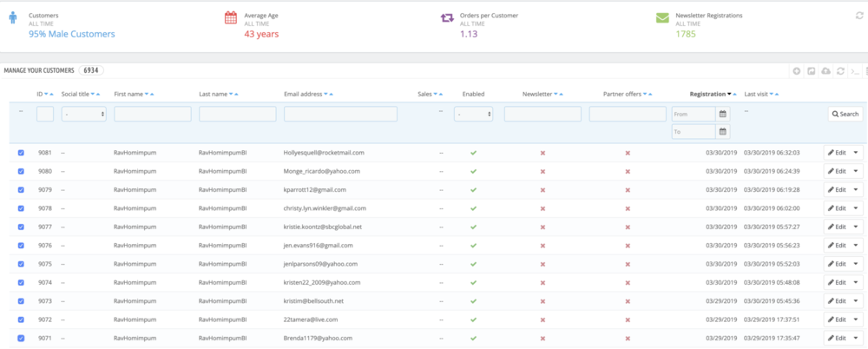Show SQL query terminal icon
868x349 pixels.
click(x=855, y=71)
